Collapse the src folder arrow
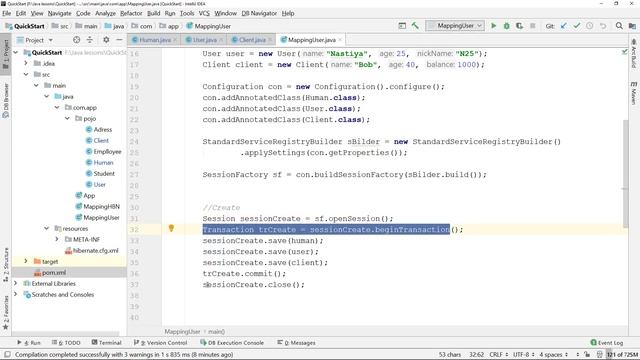Image resolution: width=640 pixels, height=360 pixels. [26, 74]
